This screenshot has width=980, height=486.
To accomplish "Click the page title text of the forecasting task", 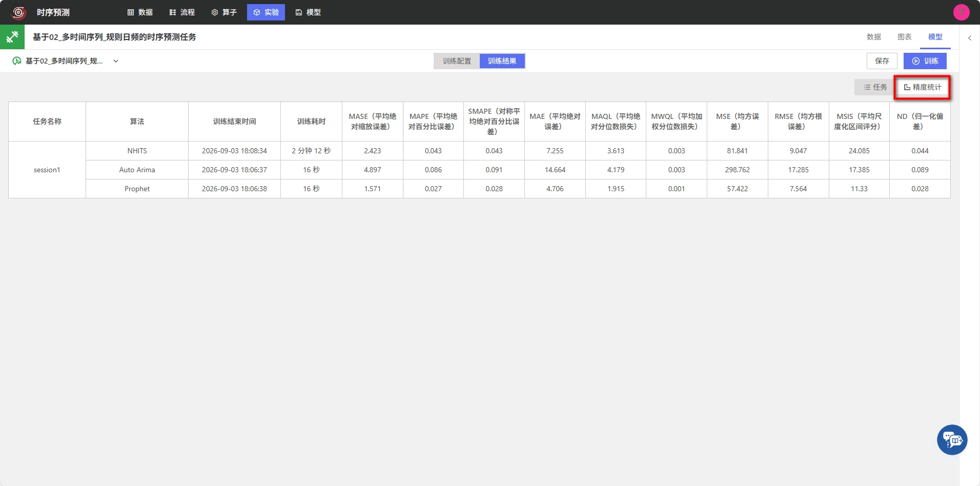I will [x=114, y=37].
